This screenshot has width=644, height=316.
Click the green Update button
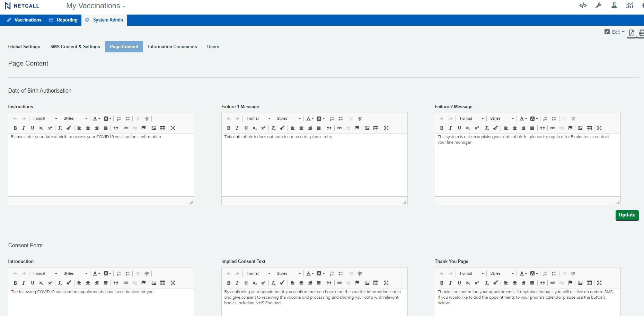point(627,215)
